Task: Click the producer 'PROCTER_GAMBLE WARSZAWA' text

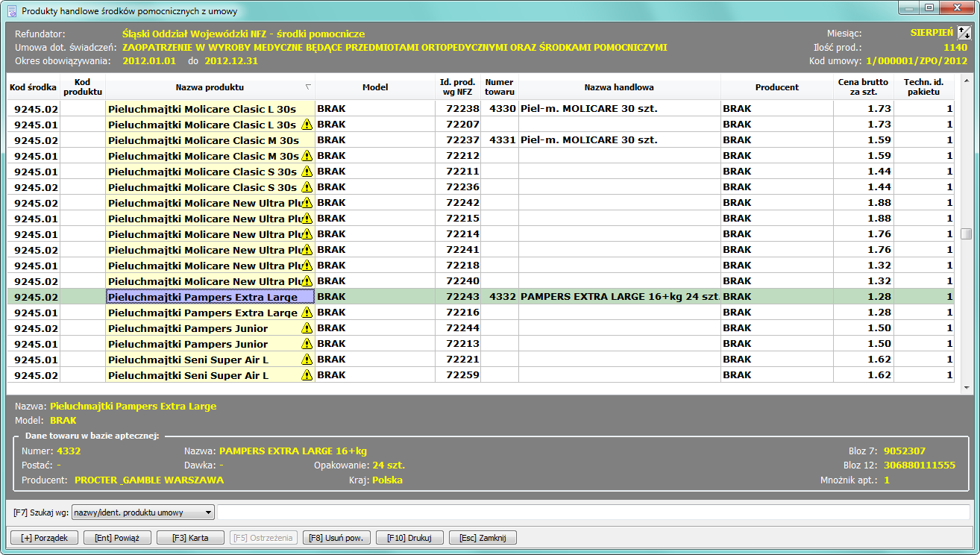Action: (149, 480)
